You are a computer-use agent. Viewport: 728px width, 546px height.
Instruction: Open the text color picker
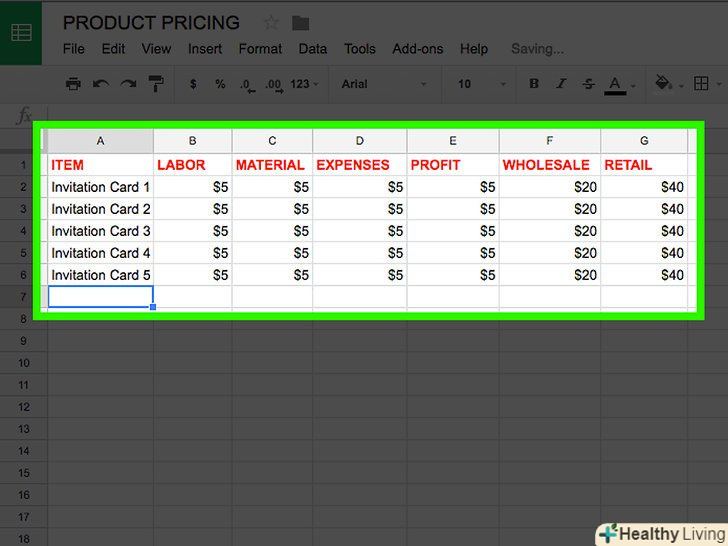point(615,84)
